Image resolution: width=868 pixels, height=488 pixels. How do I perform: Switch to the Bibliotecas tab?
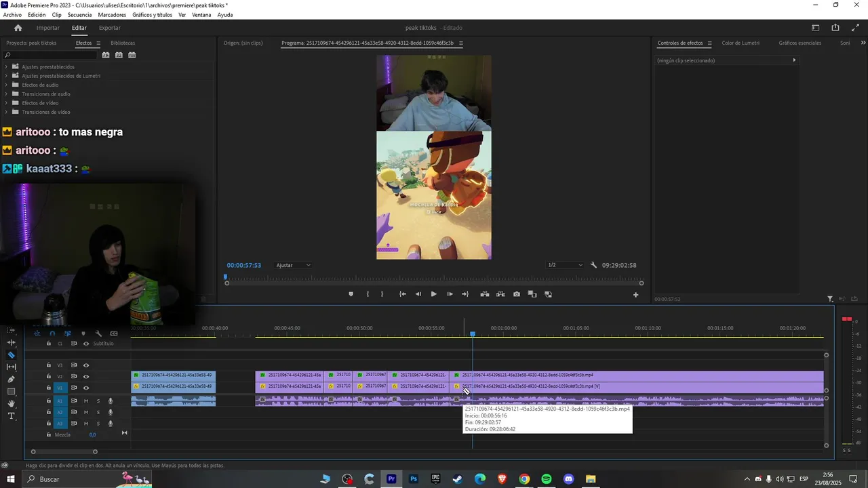click(x=123, y=43)
